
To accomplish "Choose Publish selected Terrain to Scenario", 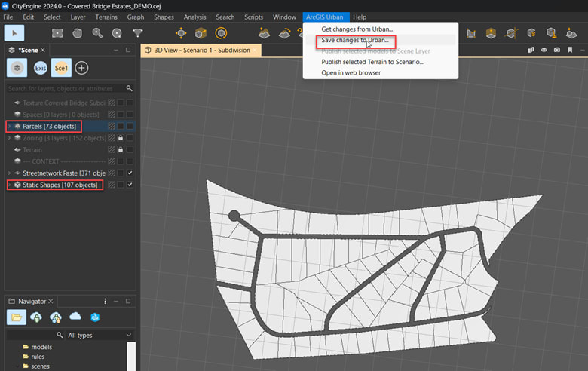I will pyautogui.click(x=372, y=62).
